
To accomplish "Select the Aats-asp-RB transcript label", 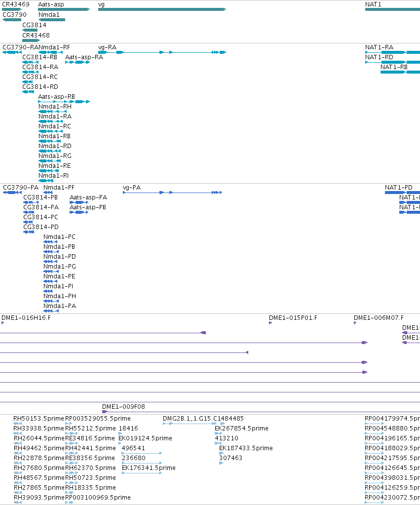I will coord(56,97).
